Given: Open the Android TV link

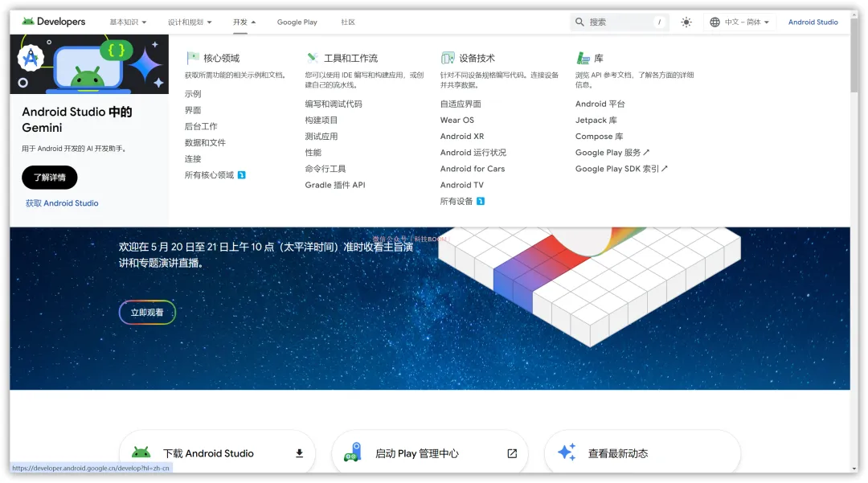Looking at the screenshot, I should coord(461,185).
